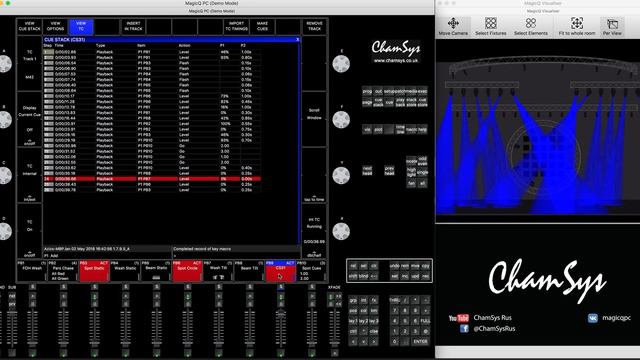640x360 pixels.
Task: Click encoder wheel F on right side
Action: (341, 120)
